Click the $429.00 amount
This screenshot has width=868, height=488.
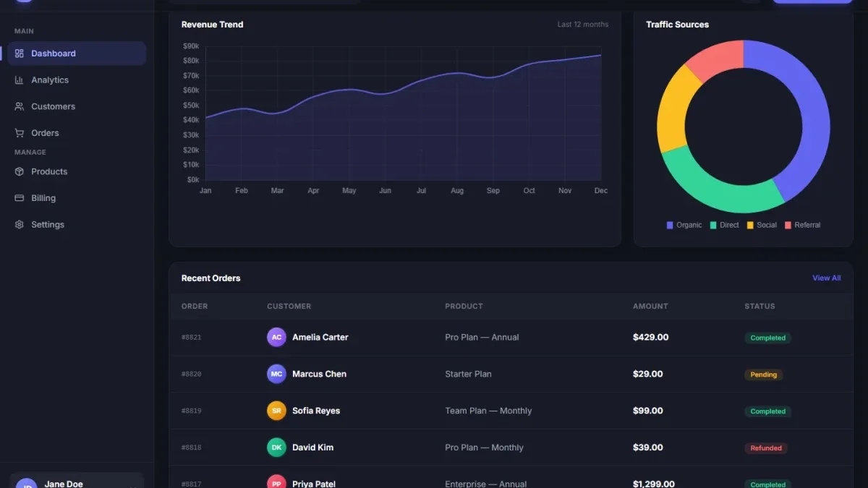coord(650,338)
